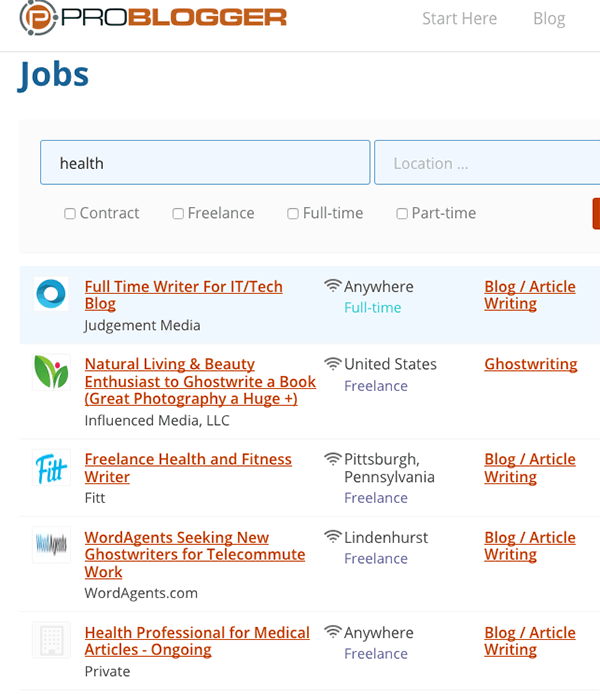
Task: Click the WordAgents logo thumbnail
Action: tap(51, 544)
